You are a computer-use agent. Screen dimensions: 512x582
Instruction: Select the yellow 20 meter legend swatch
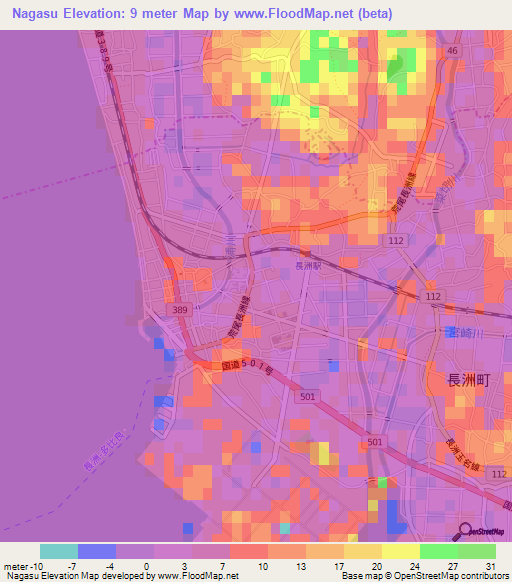click(x=401, y=552)
